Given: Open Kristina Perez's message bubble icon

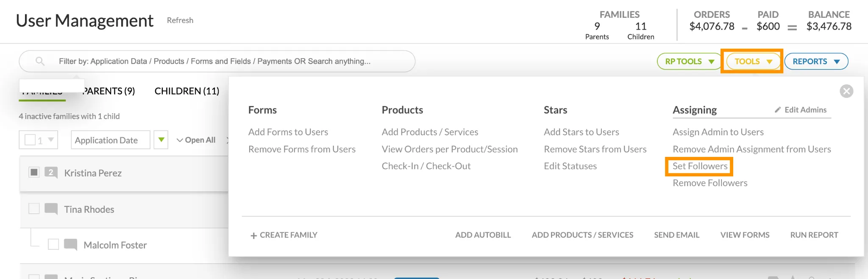Looking at the screenshot, I should 51,173.
